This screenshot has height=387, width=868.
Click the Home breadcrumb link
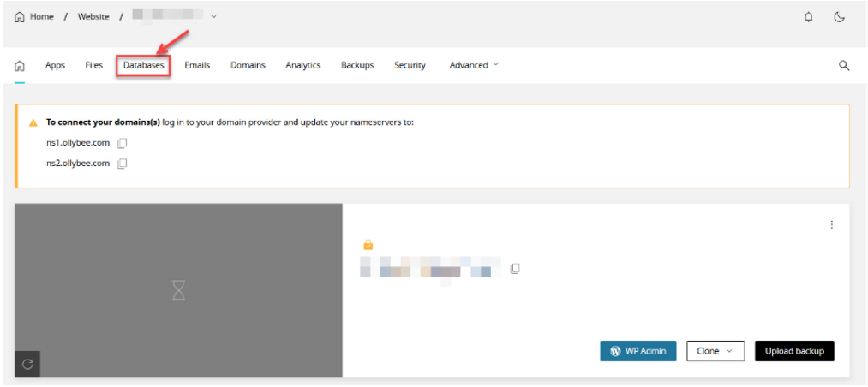click(42, 16)
